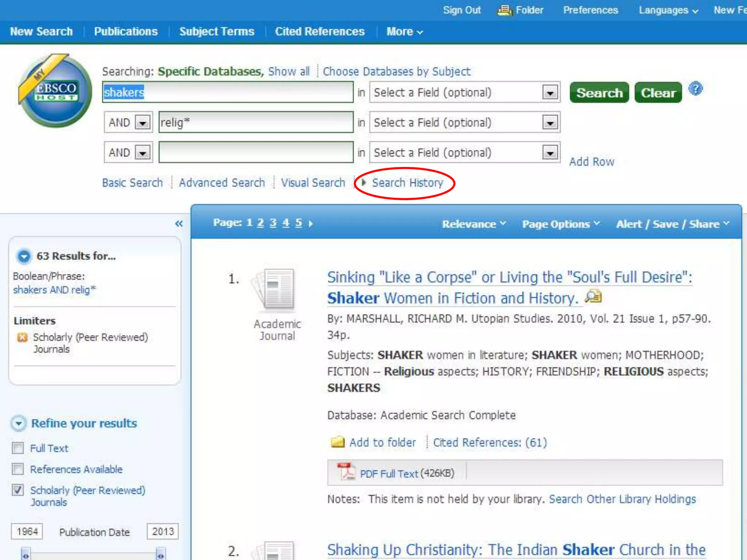747x560 pixels.
Task: Expand the Relevance sort menu
Action: pyautogui.click(x=473, y=223)
